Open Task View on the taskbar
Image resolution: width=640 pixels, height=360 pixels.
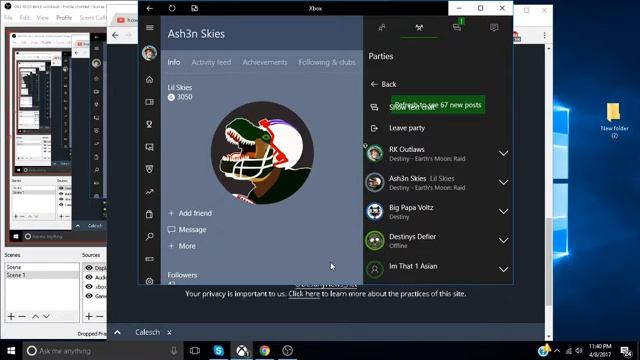point(195,350)
